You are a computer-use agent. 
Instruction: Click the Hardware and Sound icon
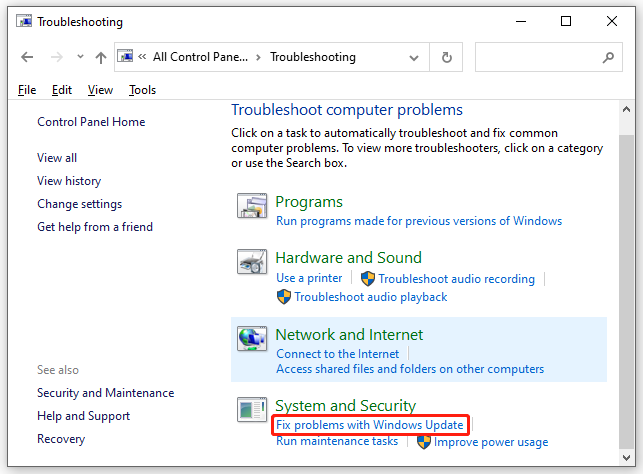[252, 262]
